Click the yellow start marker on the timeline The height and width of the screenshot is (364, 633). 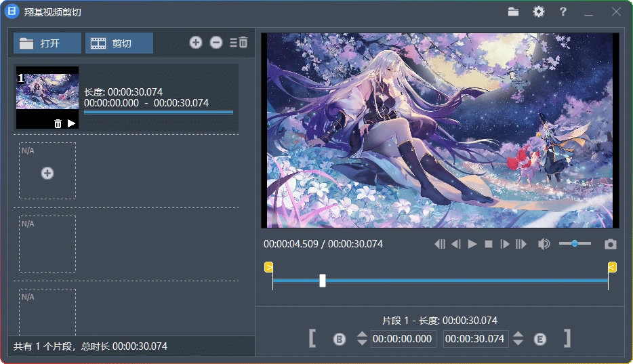pyautogui.click(x=269, y=267)
